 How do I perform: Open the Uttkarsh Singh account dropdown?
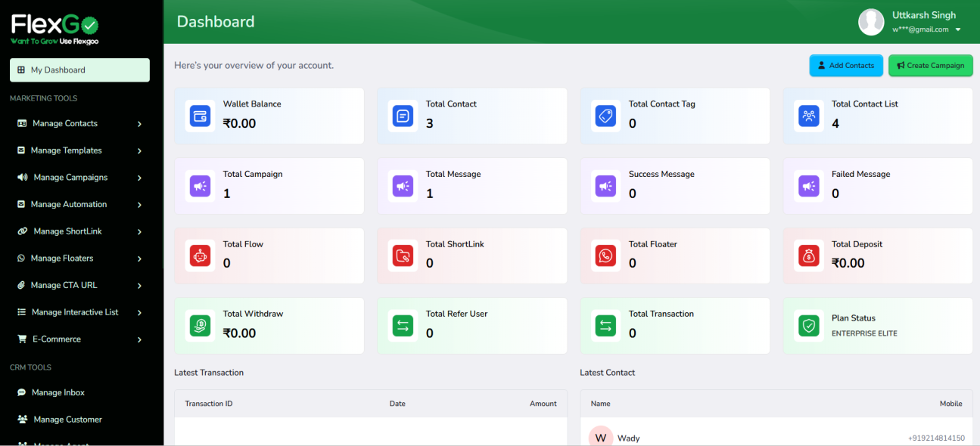[x=957, y=30]
